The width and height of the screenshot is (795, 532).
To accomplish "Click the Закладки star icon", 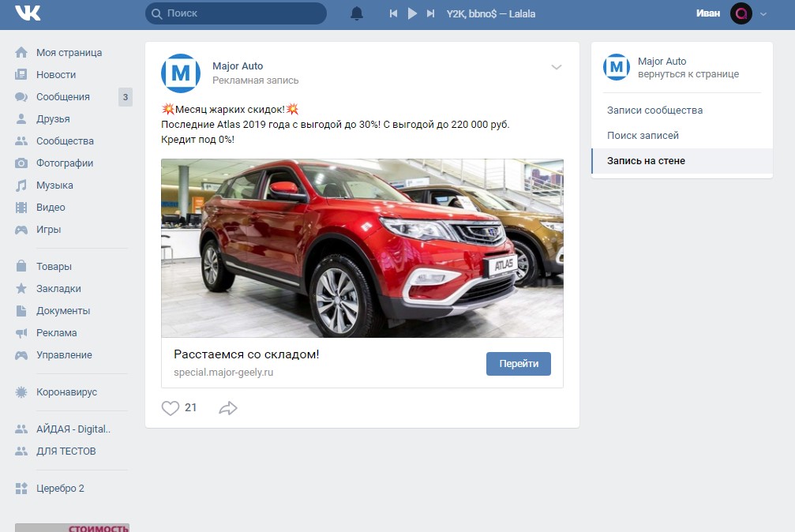I will click(21, 288).
